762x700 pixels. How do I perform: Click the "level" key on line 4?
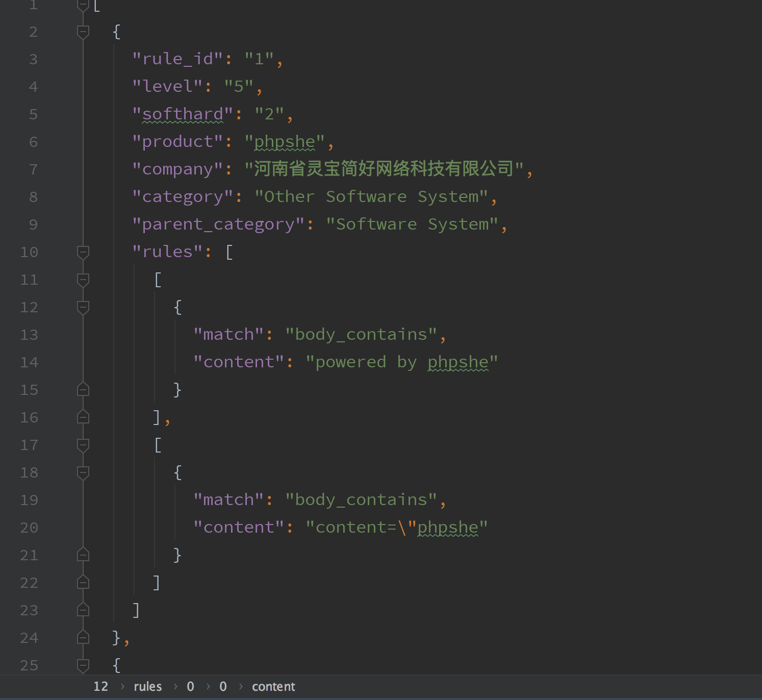click(167, 87)
